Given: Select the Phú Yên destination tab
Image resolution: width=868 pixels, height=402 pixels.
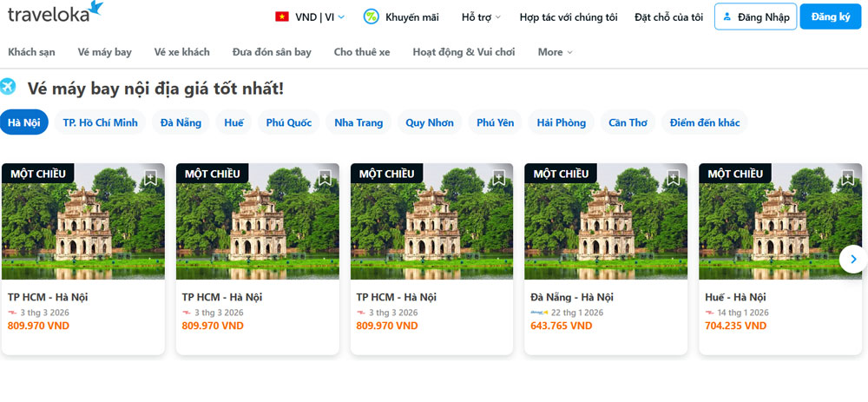Looking at the screenshot, I should tap(496, 122).
